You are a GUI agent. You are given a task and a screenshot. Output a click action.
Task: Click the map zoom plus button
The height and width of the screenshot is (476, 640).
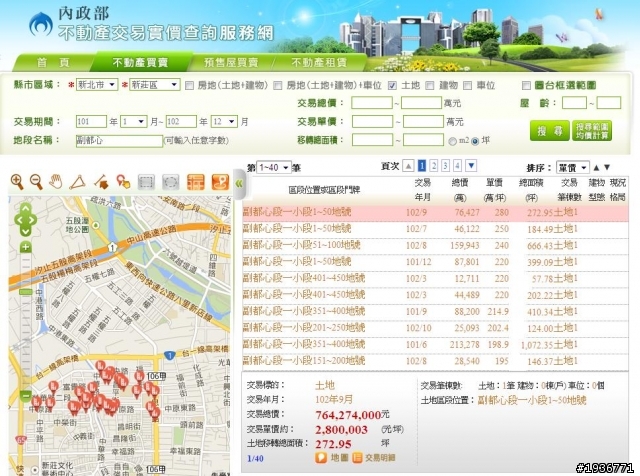tap(26, 247)
